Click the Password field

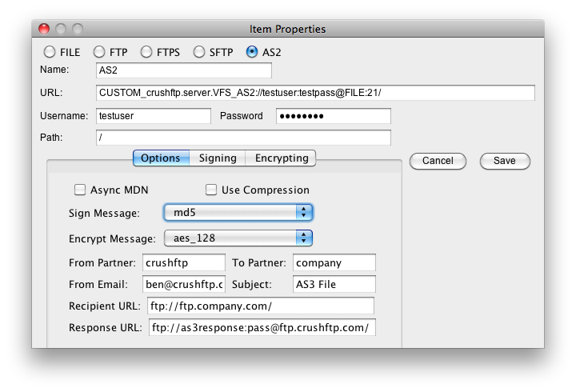[333, 116]
